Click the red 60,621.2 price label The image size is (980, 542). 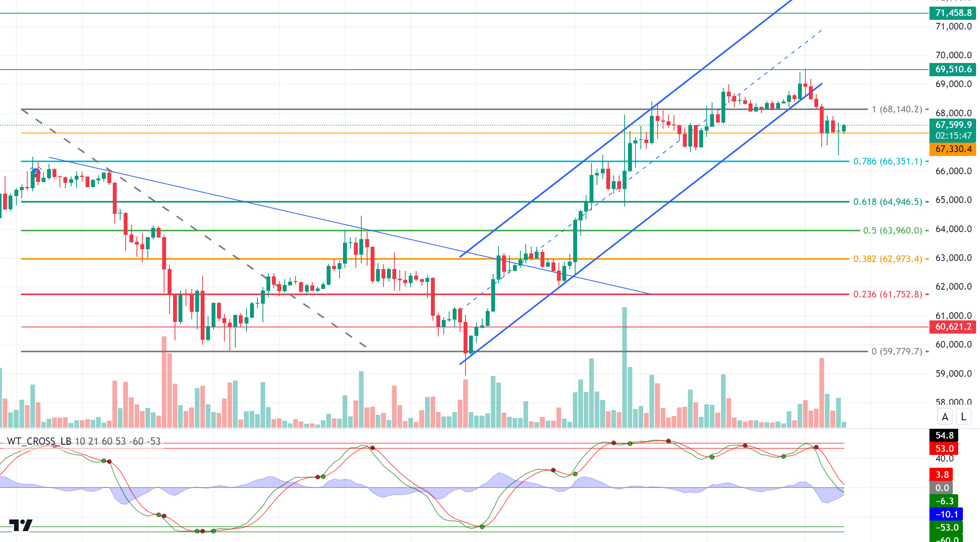click(x=953, y=327)
